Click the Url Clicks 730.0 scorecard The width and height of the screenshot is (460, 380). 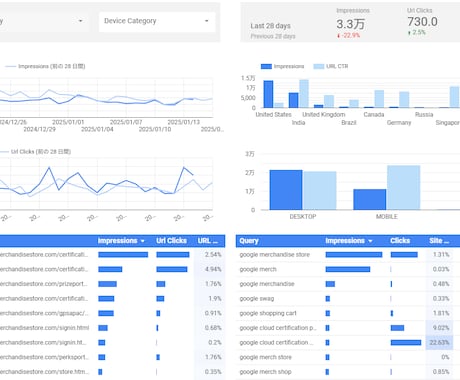422,22
